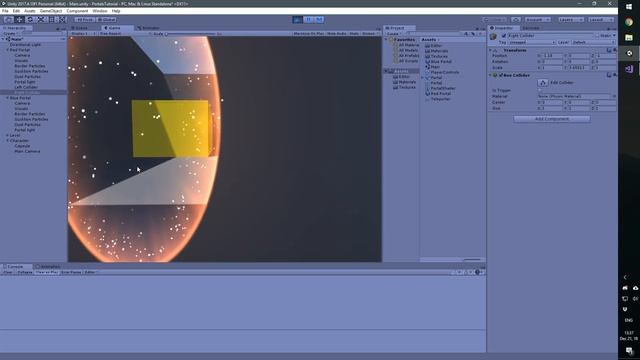Select the Hand tool in Unity toolbar
Viewport: 640px width, 360px height.
coord(8,20)
